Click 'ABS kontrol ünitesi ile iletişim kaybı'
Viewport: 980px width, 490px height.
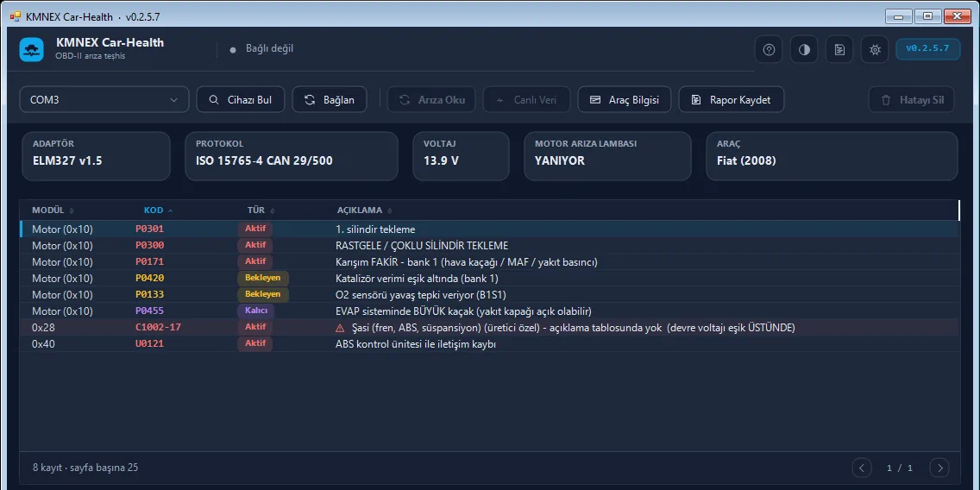click(x=416, y=343)
